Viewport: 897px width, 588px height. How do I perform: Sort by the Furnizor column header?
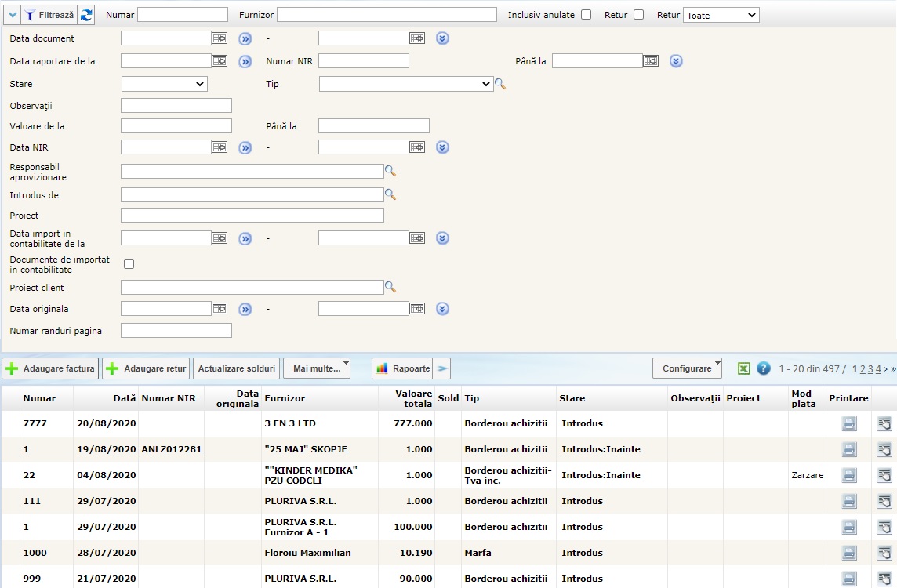(285, 398)
